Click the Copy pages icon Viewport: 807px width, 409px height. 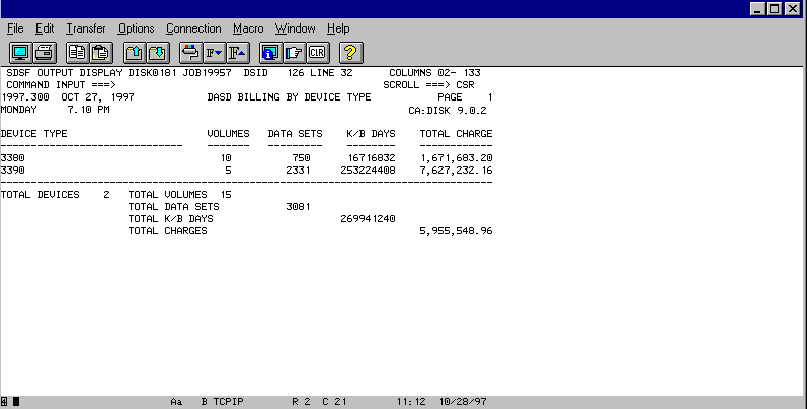77,52
